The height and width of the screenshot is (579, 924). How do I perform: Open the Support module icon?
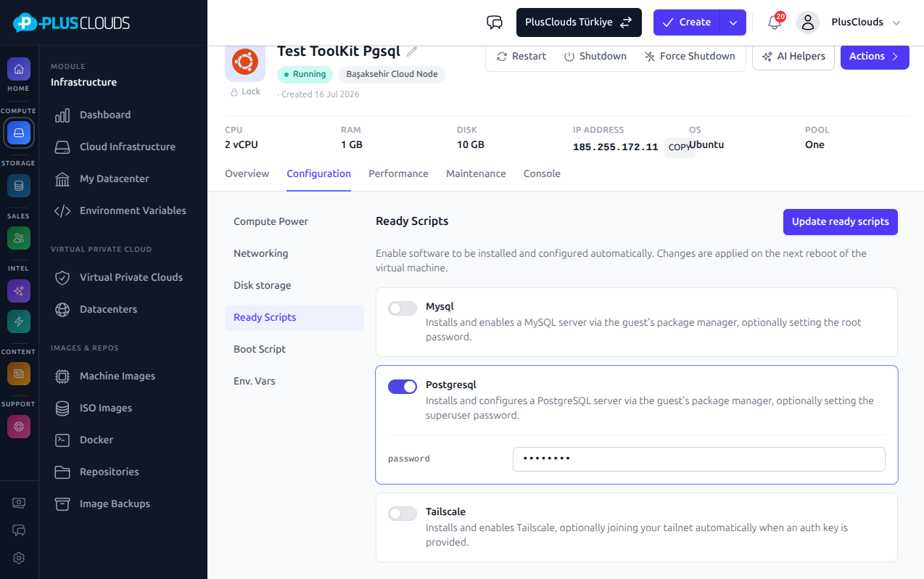[19, 427]
